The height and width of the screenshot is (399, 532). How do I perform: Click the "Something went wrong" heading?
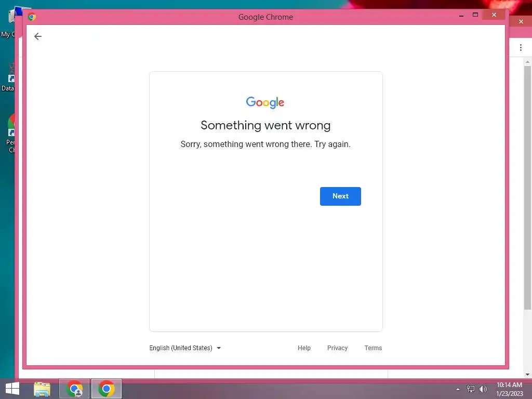point(265,125)
